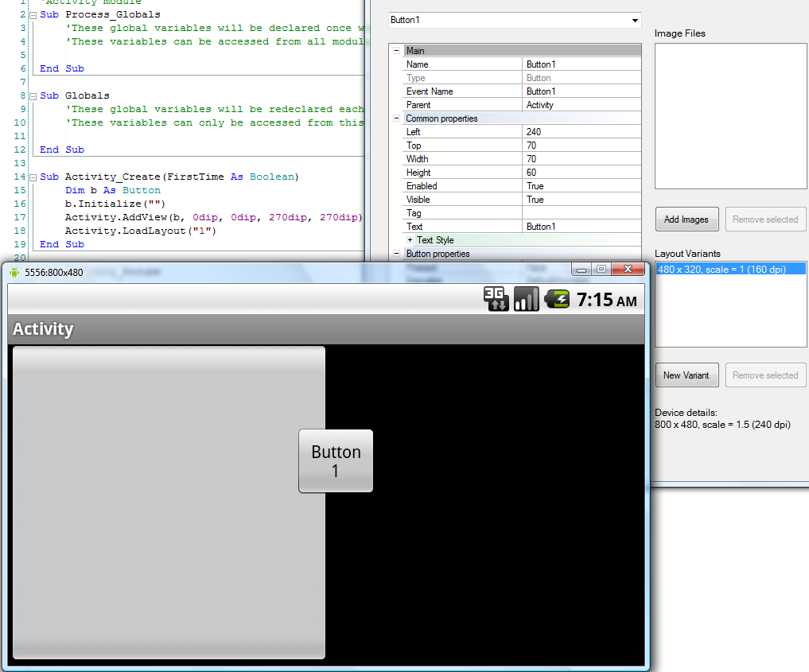This screenshot has height=672, width=809.
Task: Close the emulator 5556 window
Action: pos(628,270)
